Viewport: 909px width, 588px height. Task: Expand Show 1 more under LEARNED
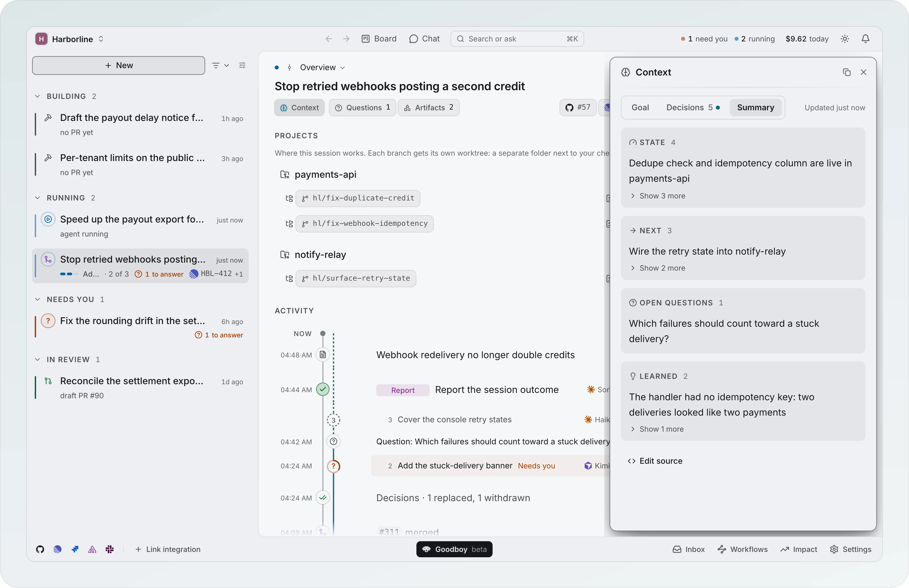click(x=657, y=429)
